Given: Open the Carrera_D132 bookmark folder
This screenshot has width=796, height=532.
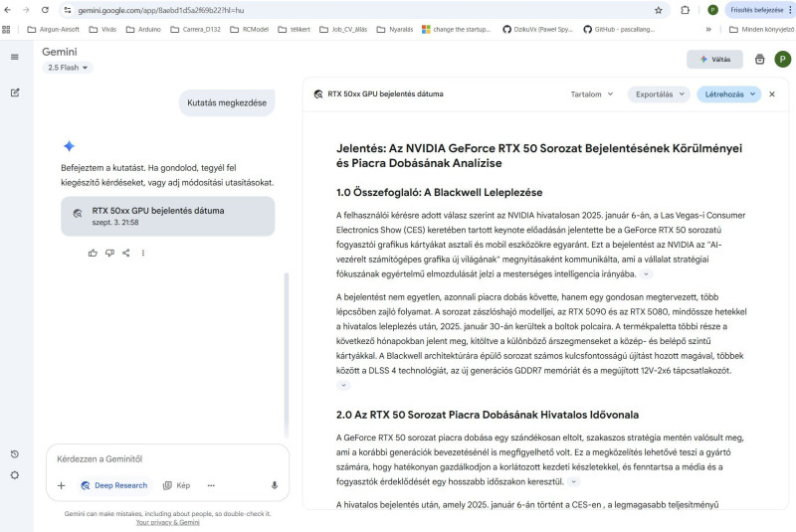Looking at the screenshot, I should (195, 30).
